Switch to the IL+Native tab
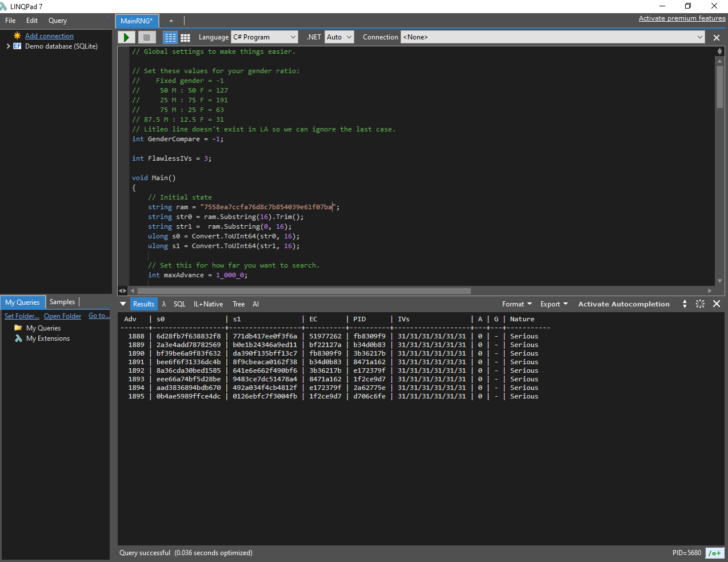The height and width of the screenshot is (562, 728). [209, 304]
